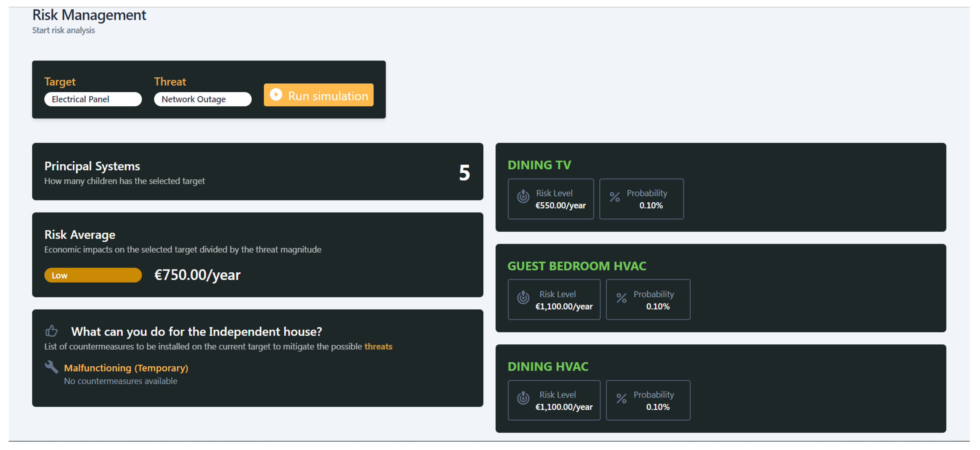Click the Low risk level bar
Viewport: 980px width, 450px height.
(x=93, y=275)
